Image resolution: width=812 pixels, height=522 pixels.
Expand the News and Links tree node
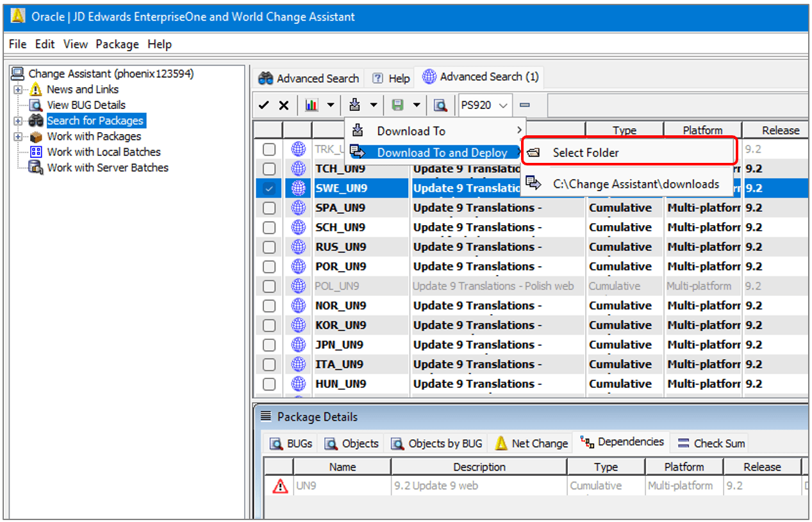pos(17,90)
